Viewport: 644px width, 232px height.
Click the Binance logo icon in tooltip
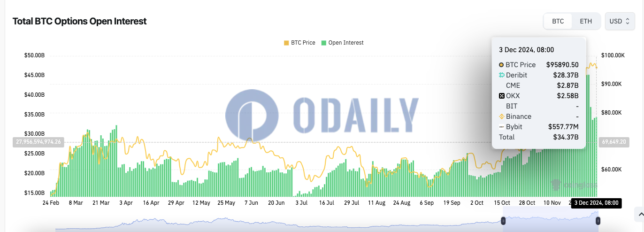(x=501, y=116)
